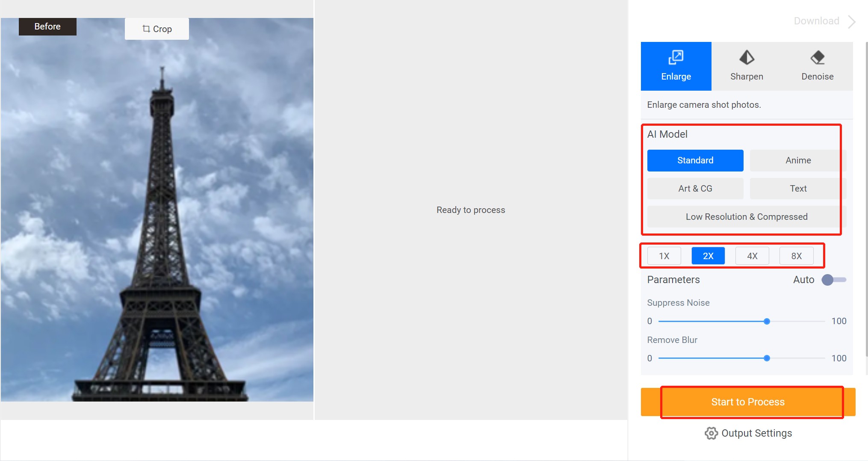The width and height of the screenshot is (868, 461).
Task: Click the Output Settings gear icon
Action: (711, 433)
